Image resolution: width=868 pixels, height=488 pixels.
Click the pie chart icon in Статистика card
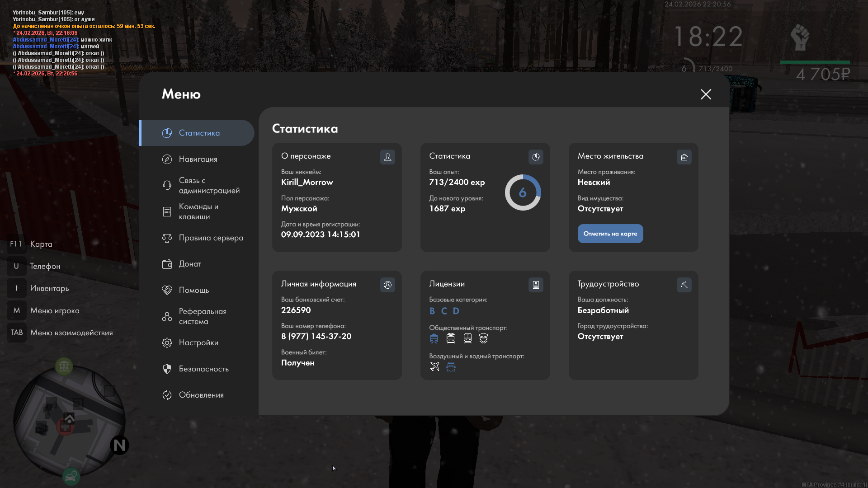(536, 157)
